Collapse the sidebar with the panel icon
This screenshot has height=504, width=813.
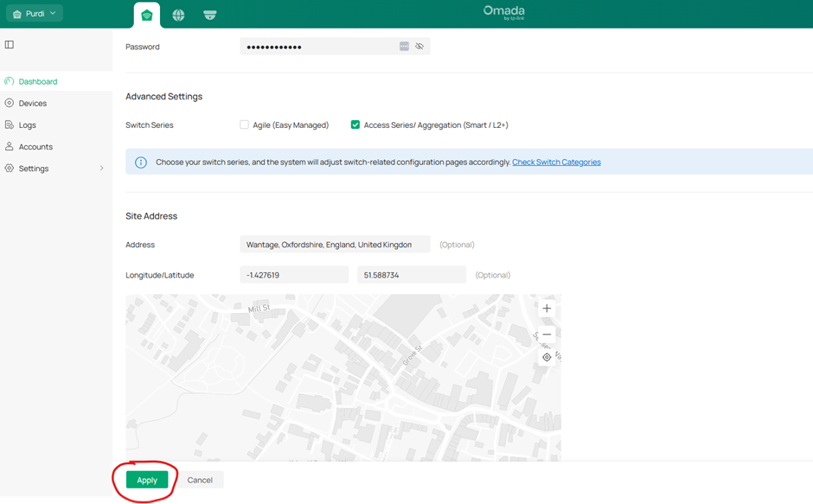[10, 45]
